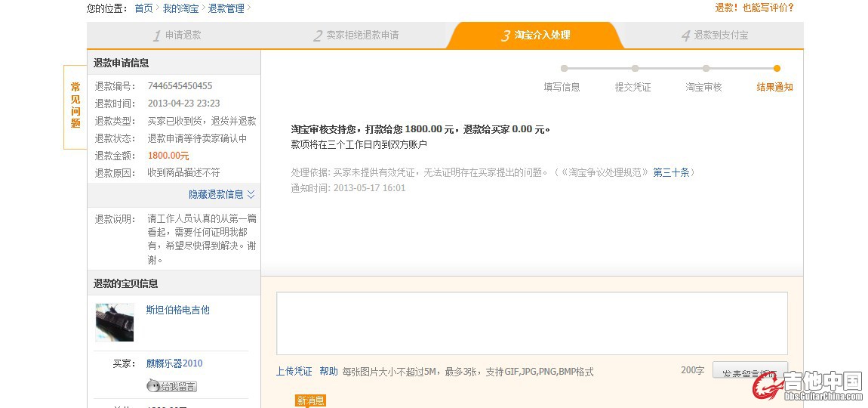The image size is (868, 408).
Task: Click the orange 新消息 tag
Action: click(310, 400)
